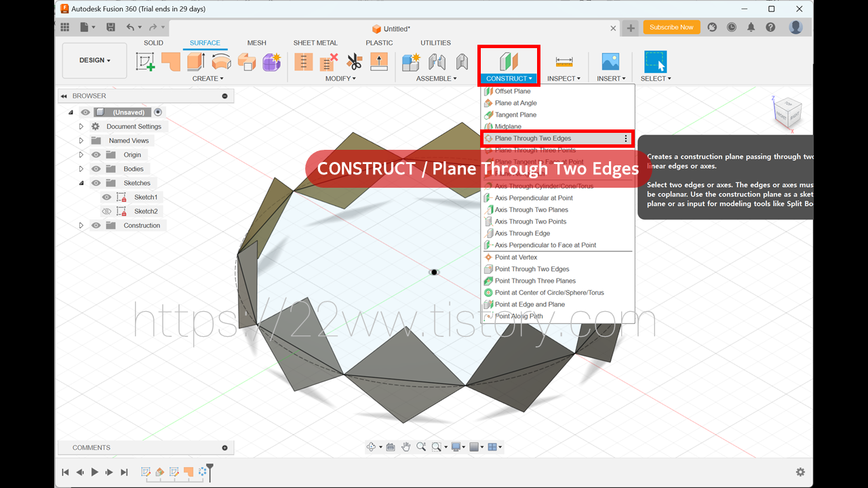
Task: Toggle visibility of the (Unsaved) root component
Action: (85, 113)
